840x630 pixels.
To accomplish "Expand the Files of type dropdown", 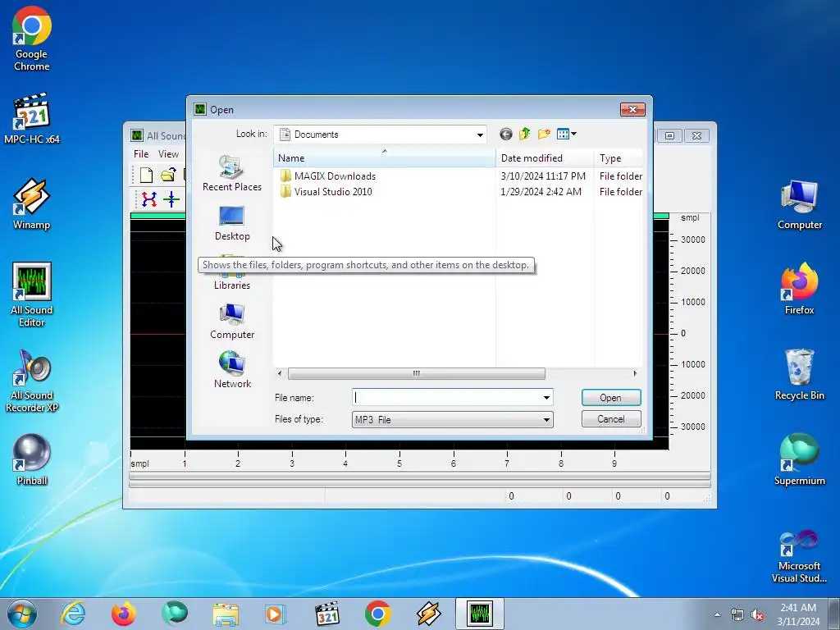I will (x=546, y=419).
